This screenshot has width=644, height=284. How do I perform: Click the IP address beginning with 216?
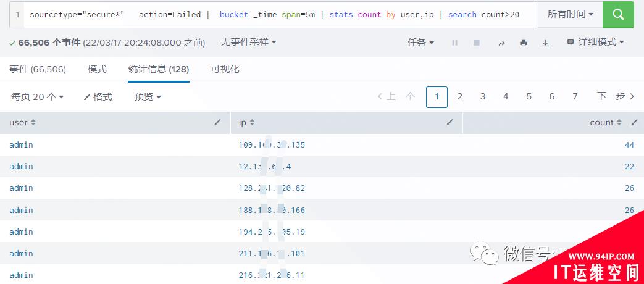(x=272, y=275)
